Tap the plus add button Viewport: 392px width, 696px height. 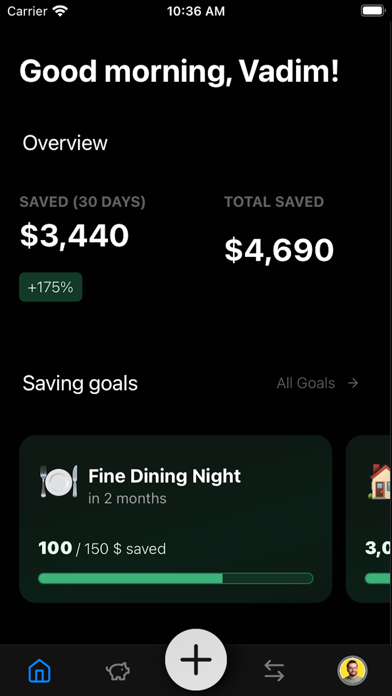[196, 660]
